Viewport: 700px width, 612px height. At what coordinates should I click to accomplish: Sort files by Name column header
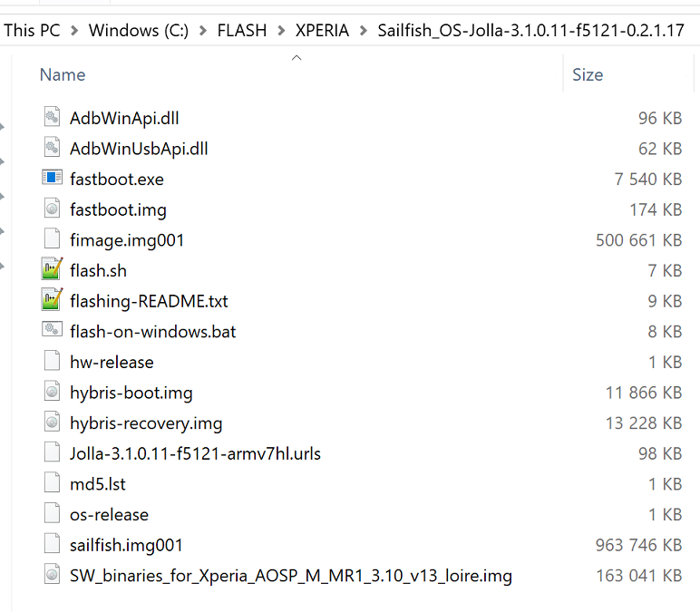click(63, 75)
